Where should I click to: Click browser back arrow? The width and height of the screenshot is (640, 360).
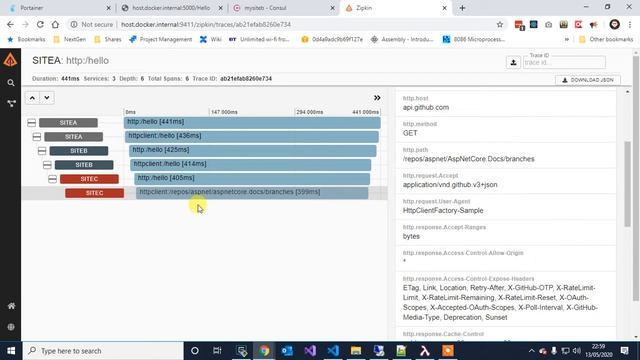(x=10, y=24)
